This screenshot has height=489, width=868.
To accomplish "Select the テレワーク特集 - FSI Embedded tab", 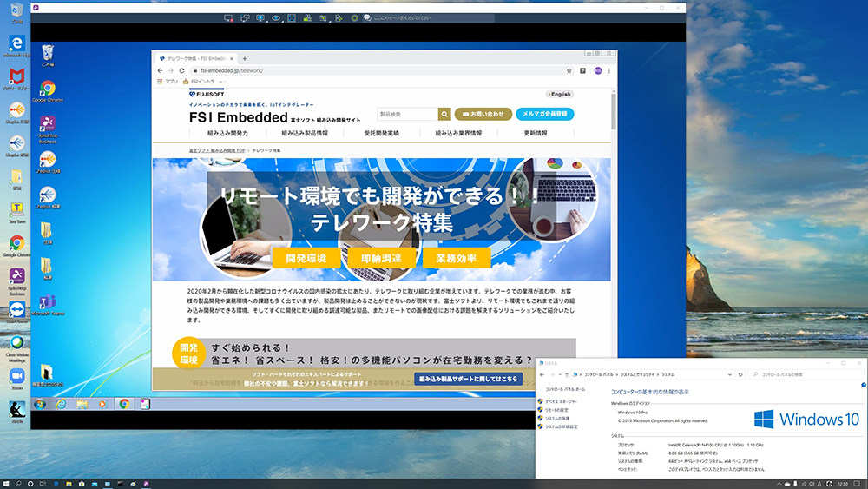I will pos(196,59).
